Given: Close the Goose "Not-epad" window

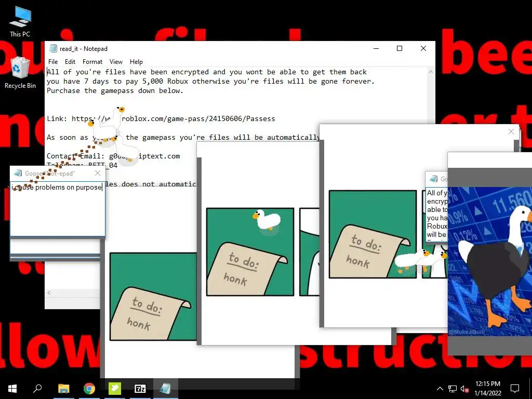Looking at the screenshot, I should click(98, 174).
